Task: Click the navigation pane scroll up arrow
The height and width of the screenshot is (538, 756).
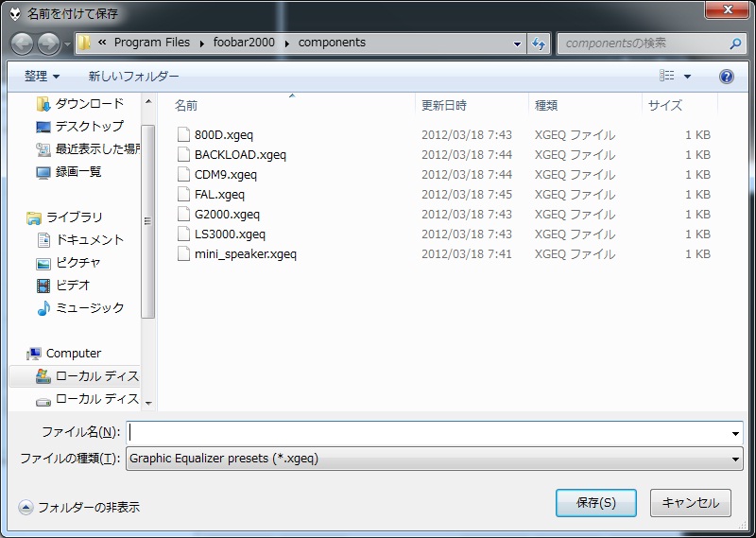Action: pos(148,101)
